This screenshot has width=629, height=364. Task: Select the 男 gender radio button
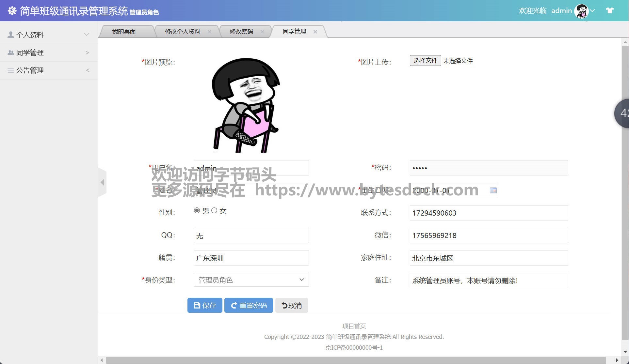click(197, 210)
